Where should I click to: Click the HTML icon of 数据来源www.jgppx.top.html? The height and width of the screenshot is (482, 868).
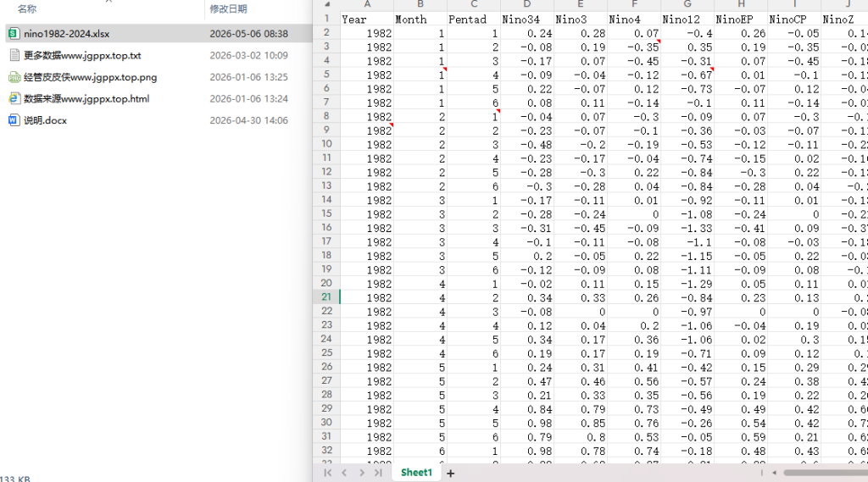click(x=14, y=98)
